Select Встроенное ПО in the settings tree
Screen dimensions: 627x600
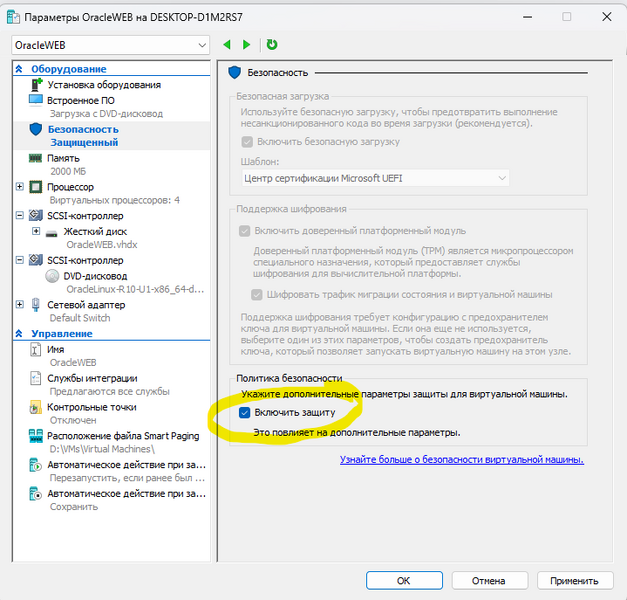pyautogui.click(x=80, y=100)
